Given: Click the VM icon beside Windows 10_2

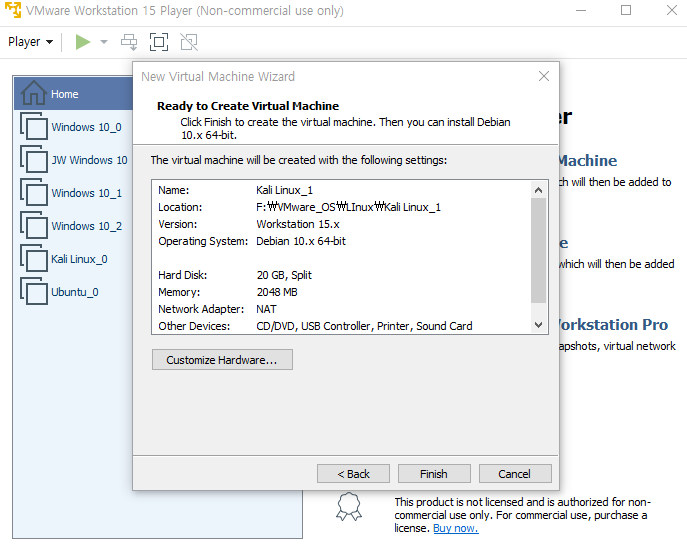Looking at the screenshot, I should [34, 225].
